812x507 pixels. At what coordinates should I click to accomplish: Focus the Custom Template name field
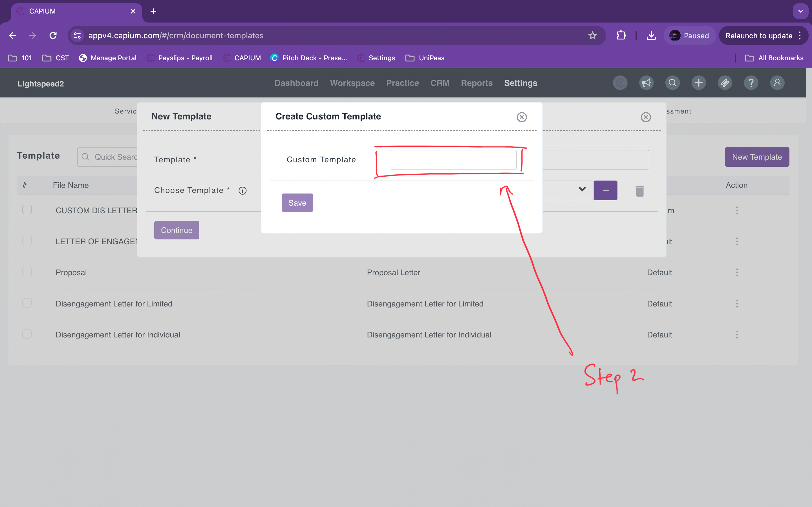click(x=453, y=160)
